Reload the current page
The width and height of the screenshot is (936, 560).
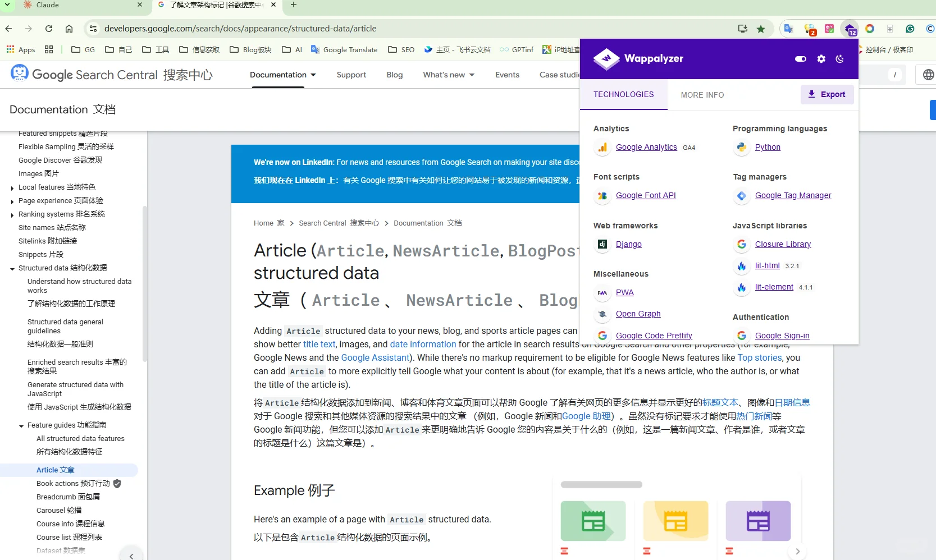(49, 29)
